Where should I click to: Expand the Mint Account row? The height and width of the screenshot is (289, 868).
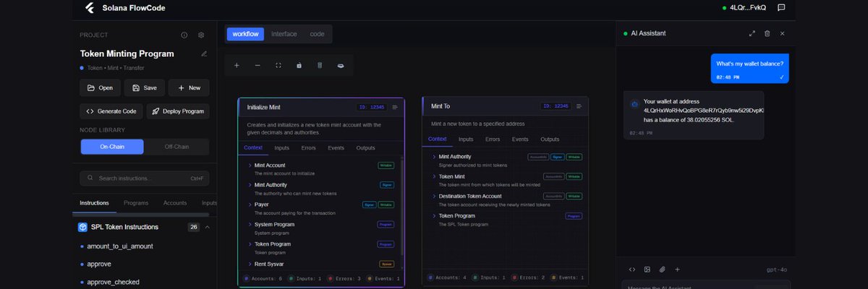[250, 165]
